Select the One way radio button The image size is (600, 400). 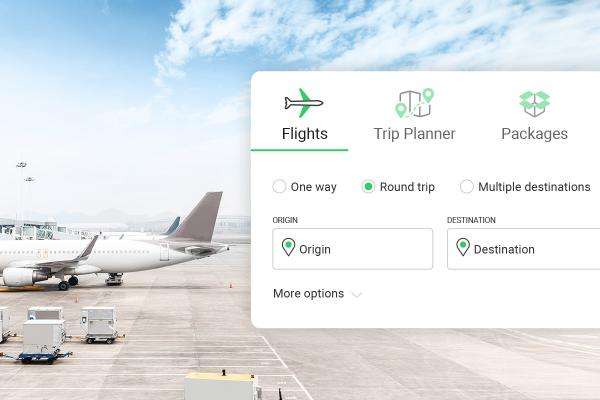pyautogui.click(x=279, y=186)
